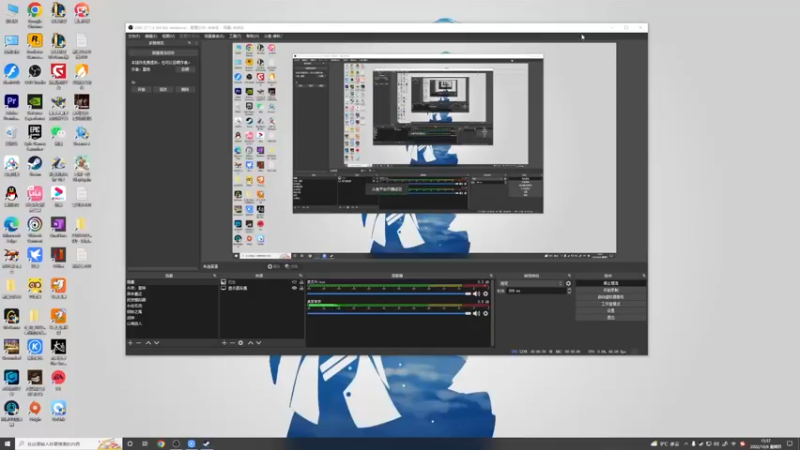This screenshot has width=800, height=450.
Task: Open the Microsoft Edge desktop shortcut
Action: point(11,230)
